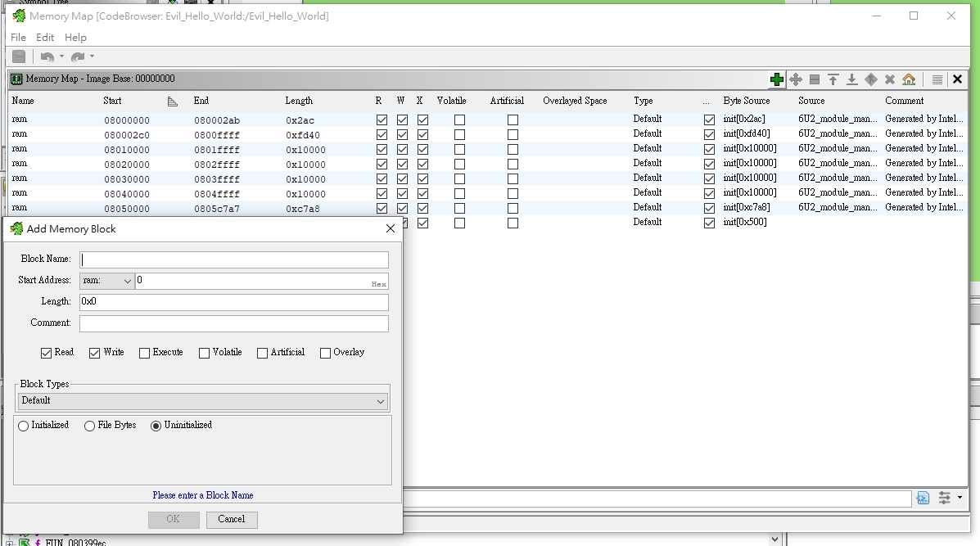Image resolution: width=980 pixels, height=546 pixels.
Task: Enable the Overlay checkbox
Action: point(325,353)
